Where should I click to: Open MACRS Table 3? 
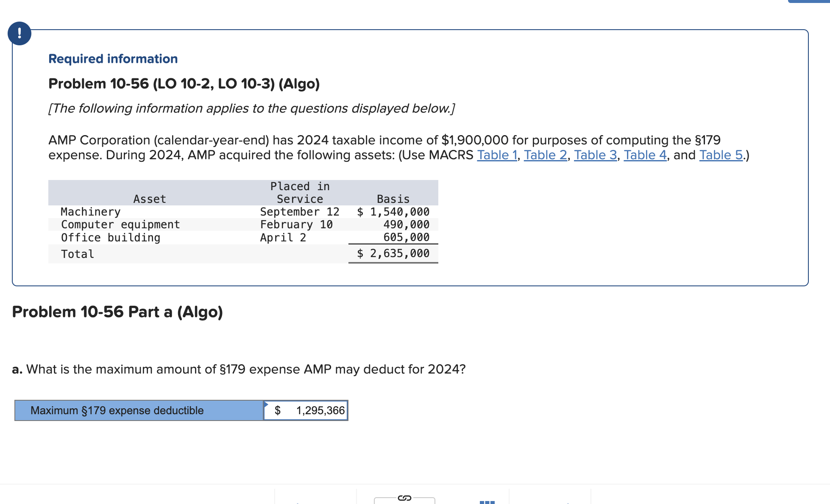click(x=595, y=155)
